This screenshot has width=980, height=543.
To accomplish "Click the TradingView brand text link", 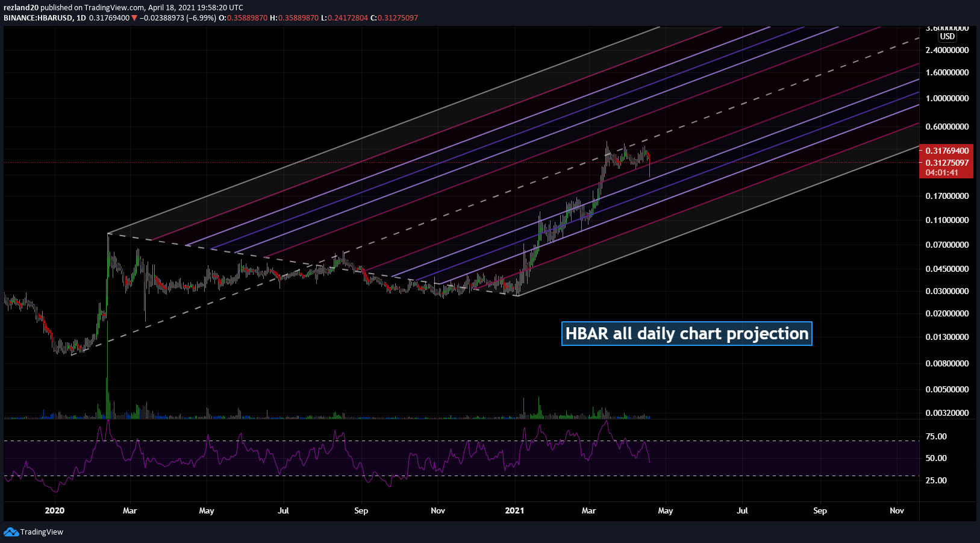I will (42, 532).
